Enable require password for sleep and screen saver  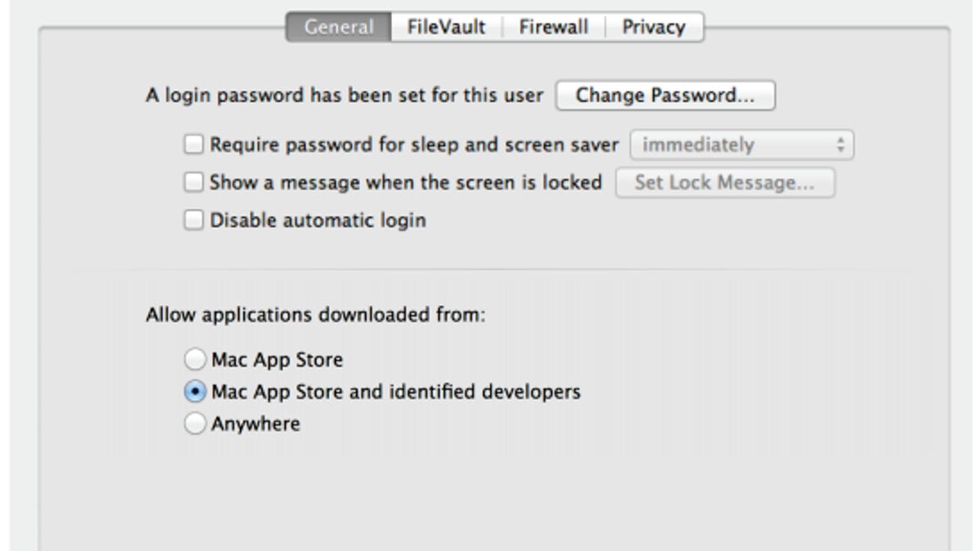[x=194, y=144]
